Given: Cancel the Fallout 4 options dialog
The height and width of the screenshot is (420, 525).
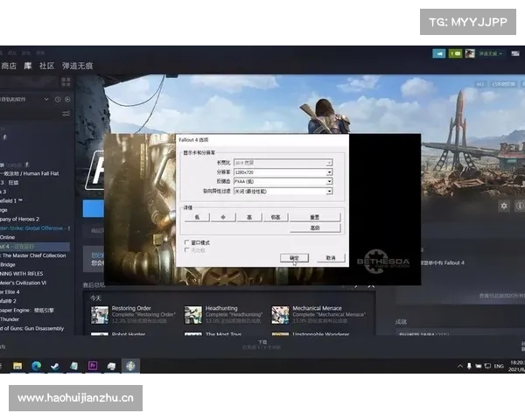Looking at the screenshot, I should point(331,257).
